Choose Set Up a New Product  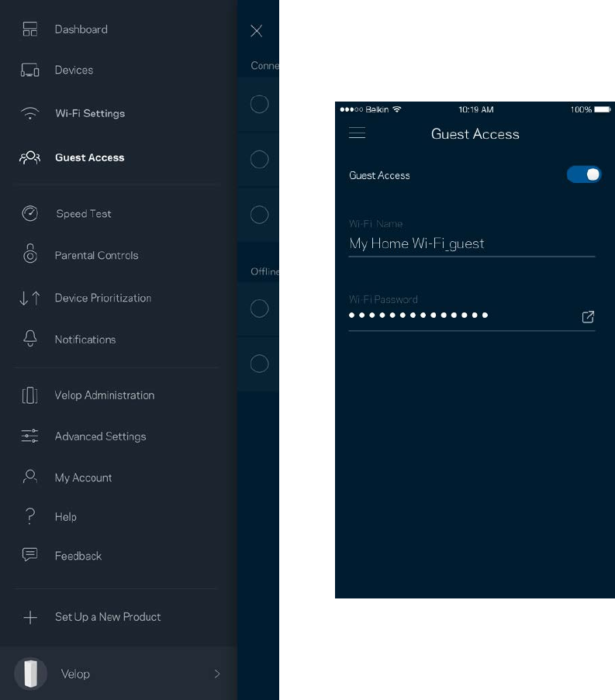[x=108, y=617]
